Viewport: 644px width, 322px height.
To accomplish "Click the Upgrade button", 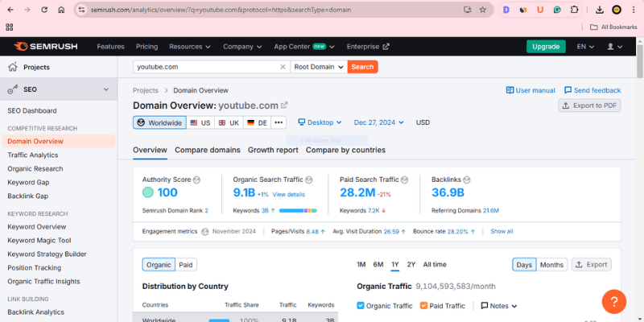I will [x=546, y=47].
